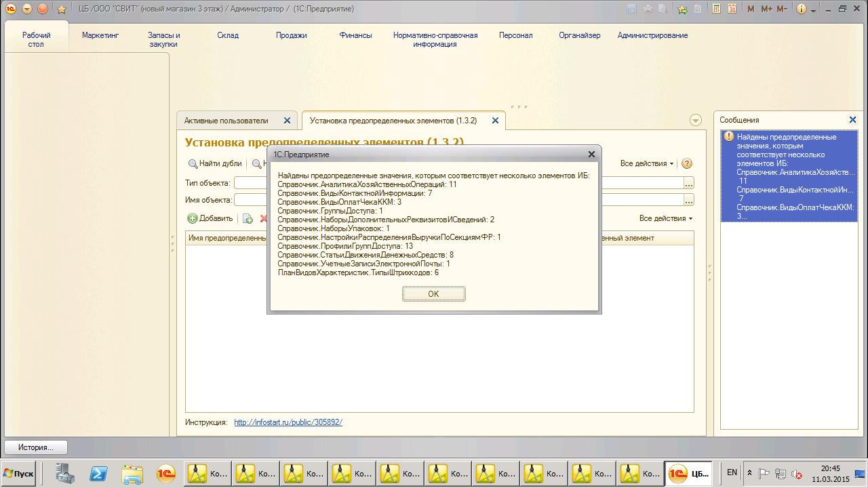Close the Сообщения panel
Screen dimensions: 868x488
tap(852, 120)
